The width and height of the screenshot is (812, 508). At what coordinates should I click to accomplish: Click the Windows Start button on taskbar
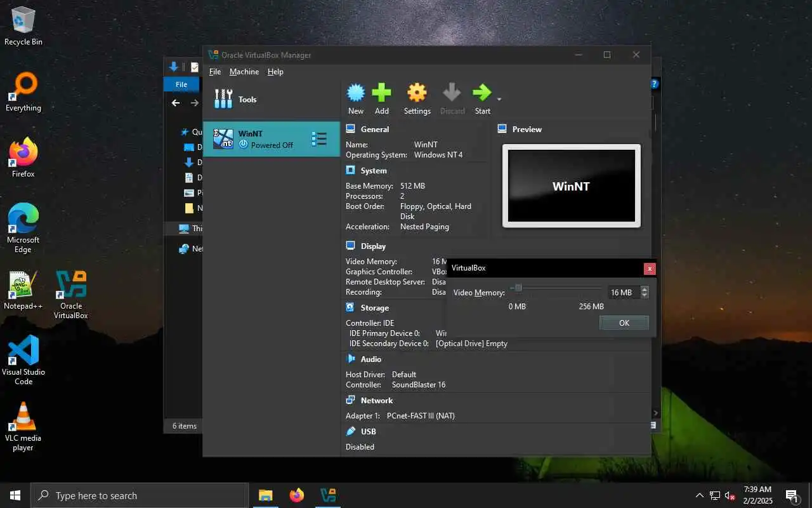[x=15, y=495]
